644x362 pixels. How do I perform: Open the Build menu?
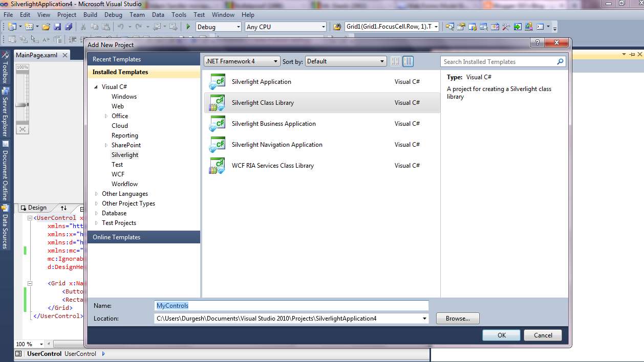click(90, 15)
